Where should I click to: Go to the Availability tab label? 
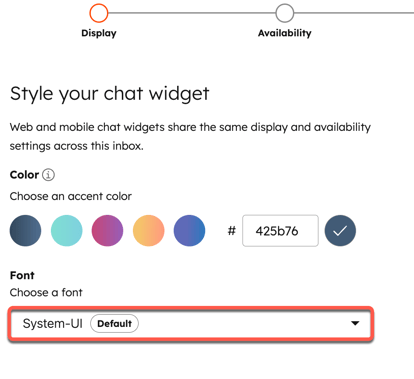click(285, 33)
